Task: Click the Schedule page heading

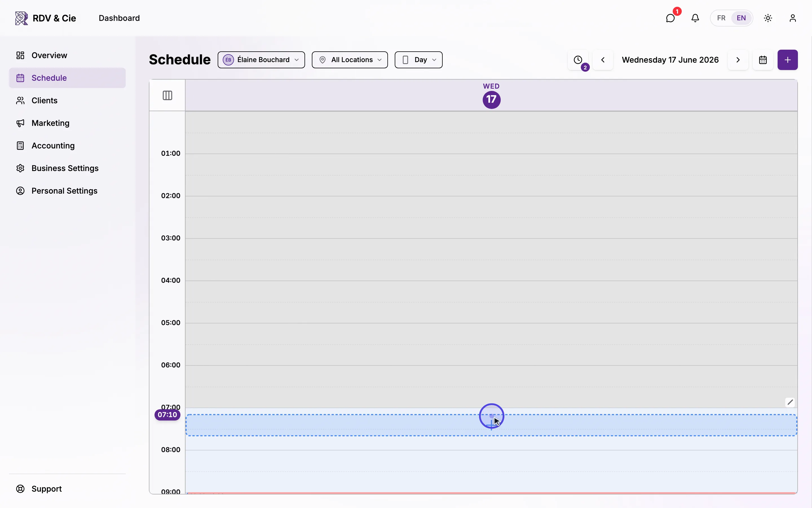Action: 180,60
